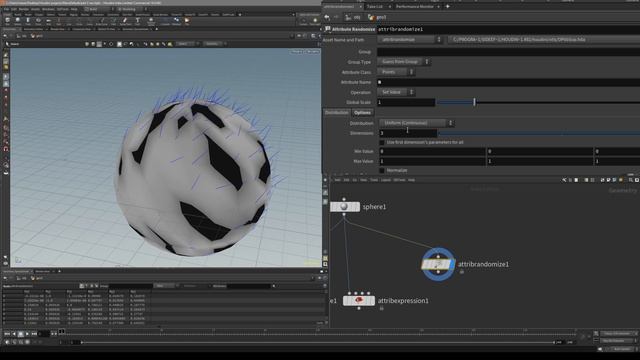Select the attribexpression1 node

click(359, 301)
